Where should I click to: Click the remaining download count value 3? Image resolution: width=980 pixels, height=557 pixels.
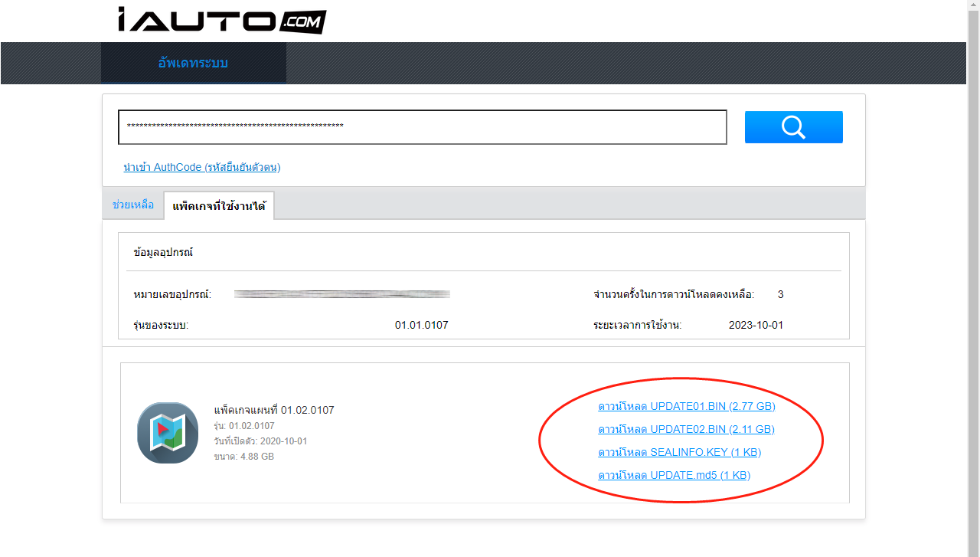pos(780,294)
